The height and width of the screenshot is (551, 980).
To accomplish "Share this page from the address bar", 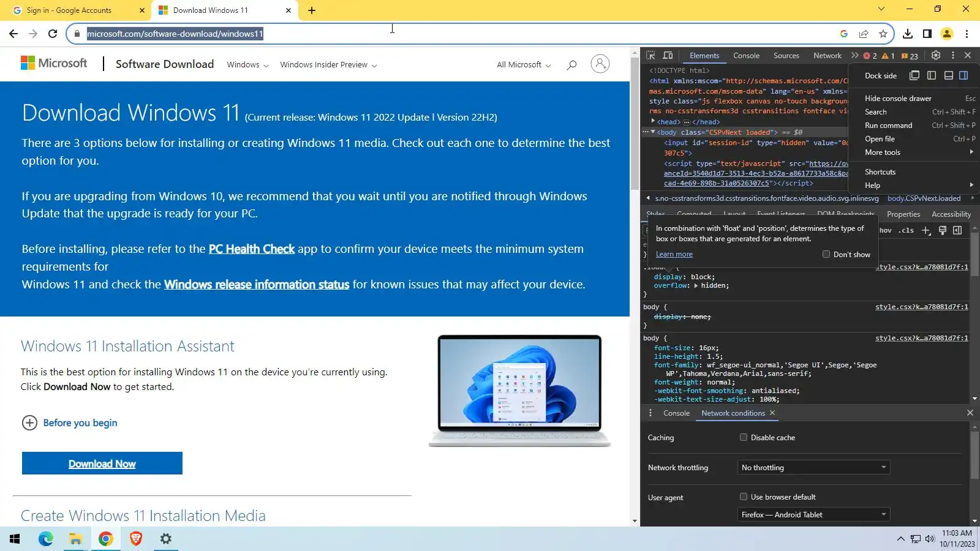I will coord(864,34).
